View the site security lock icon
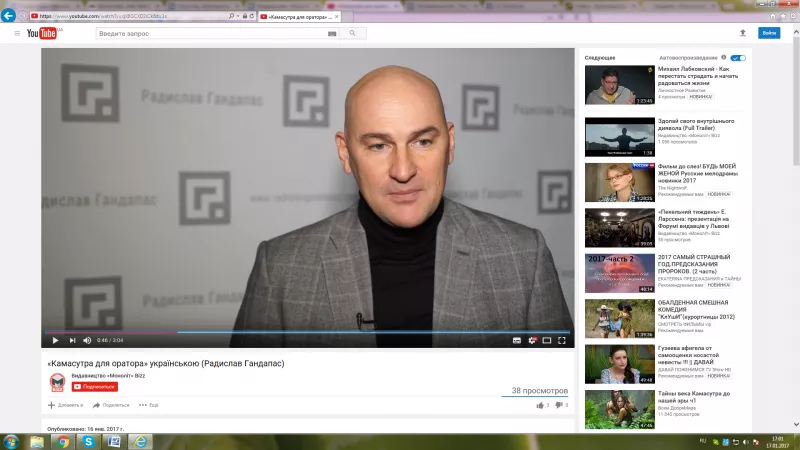800x450 pixels. point(245,16)
